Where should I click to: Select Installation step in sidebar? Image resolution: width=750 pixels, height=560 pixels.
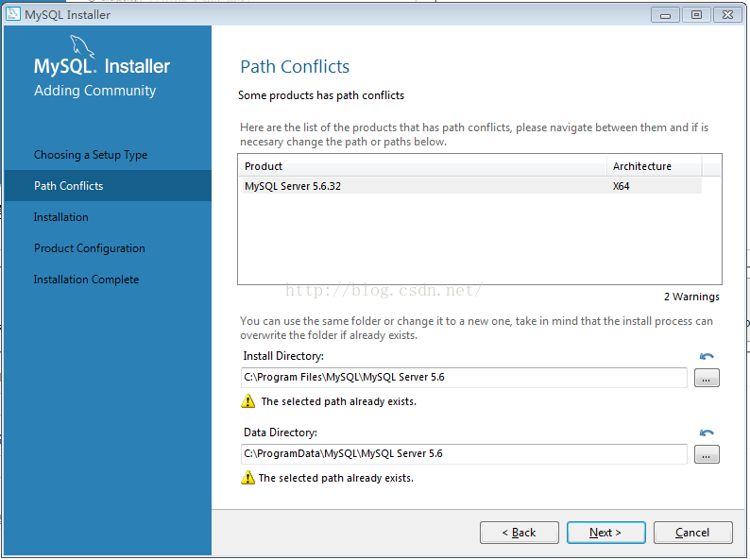[60, 217]
